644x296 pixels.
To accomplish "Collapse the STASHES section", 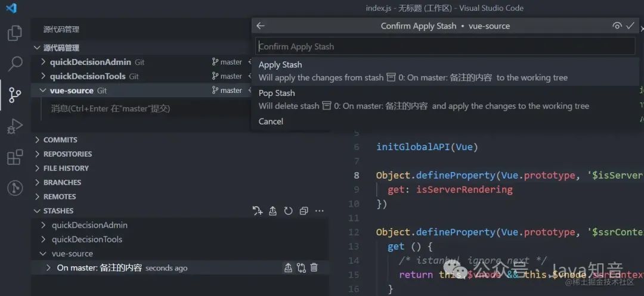I will [37, 211].
